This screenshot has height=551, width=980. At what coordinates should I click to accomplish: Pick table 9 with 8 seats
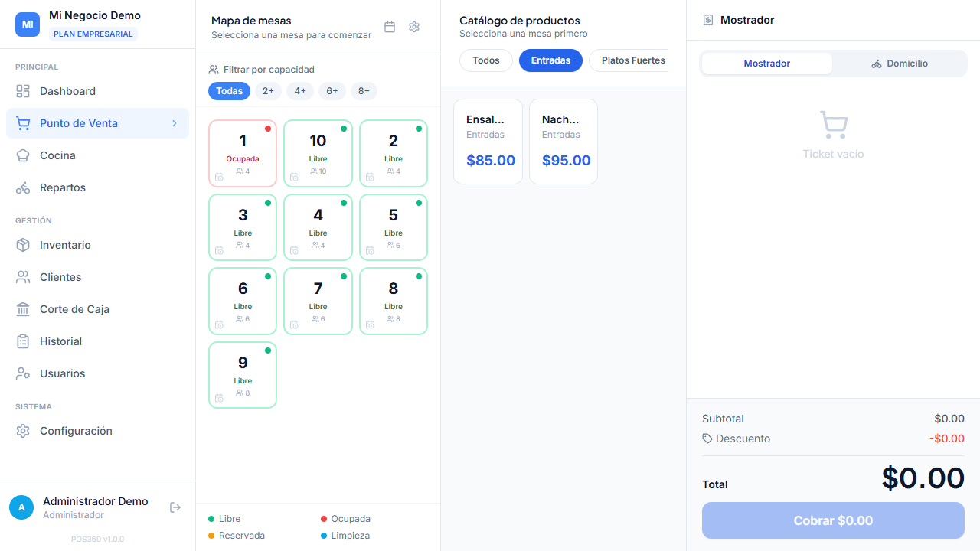(243, 375)
